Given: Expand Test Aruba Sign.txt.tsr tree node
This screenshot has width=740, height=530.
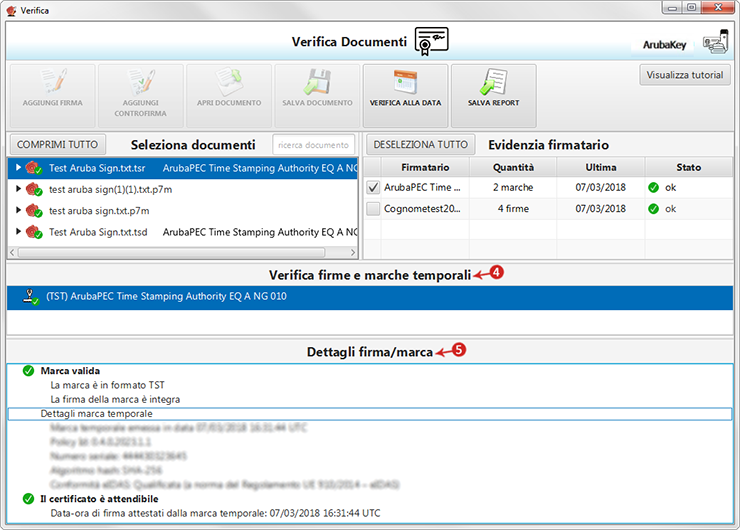Looking at the screenshot, I should click(18, 168).
